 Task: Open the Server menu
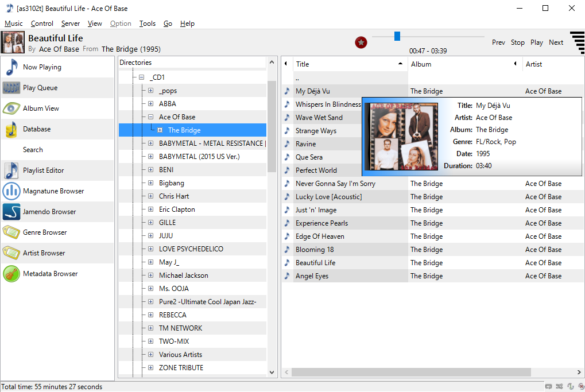(71, 24)
